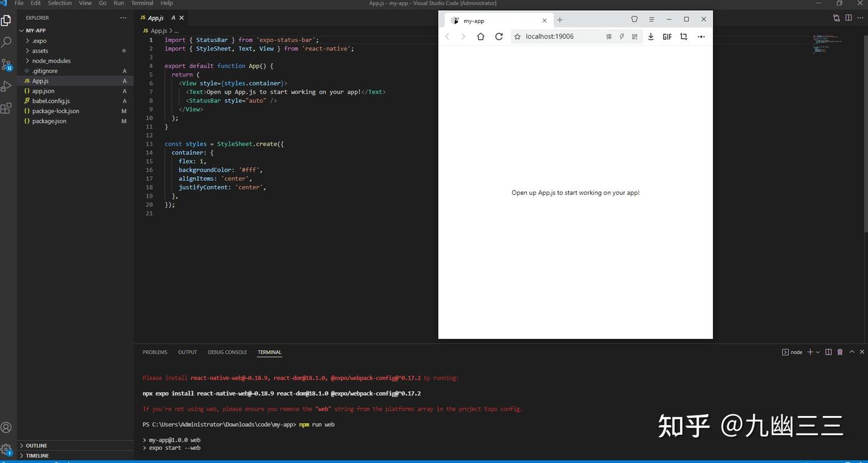Expand the node_modules folder
The width and height of the screenshot is (868, 463).
52,60
